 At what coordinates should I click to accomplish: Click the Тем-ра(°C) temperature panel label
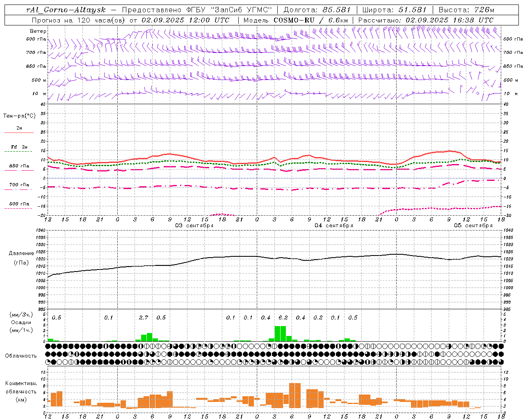(19, 116)
